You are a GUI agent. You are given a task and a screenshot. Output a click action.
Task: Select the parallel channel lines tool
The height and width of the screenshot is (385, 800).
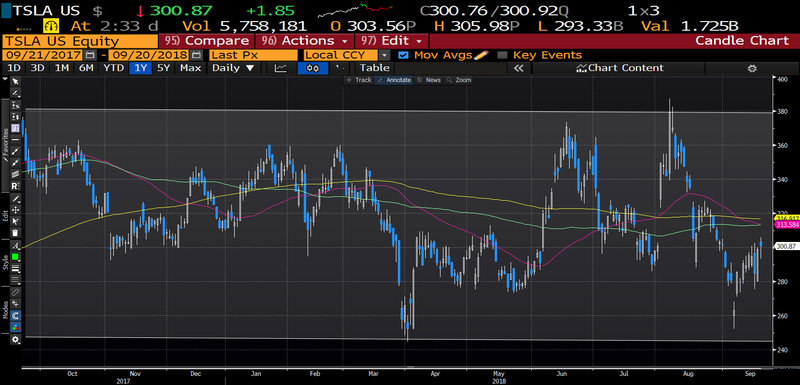point(15,174)
